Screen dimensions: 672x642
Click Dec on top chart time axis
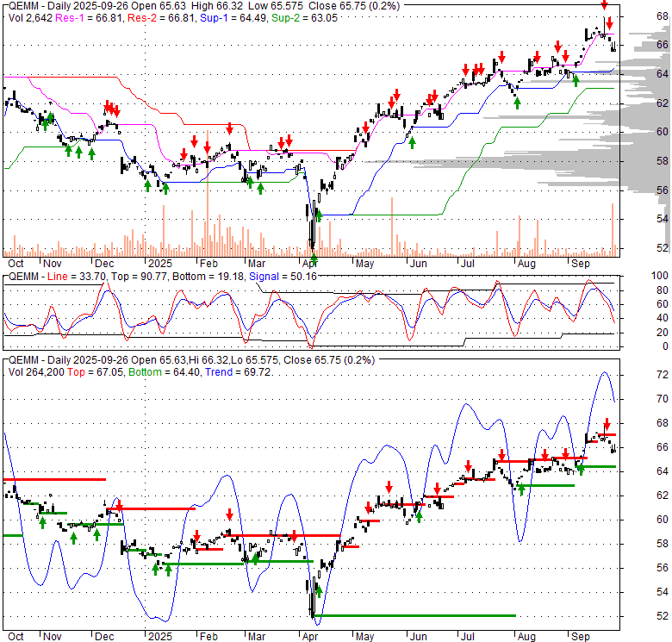pos(104,264)
